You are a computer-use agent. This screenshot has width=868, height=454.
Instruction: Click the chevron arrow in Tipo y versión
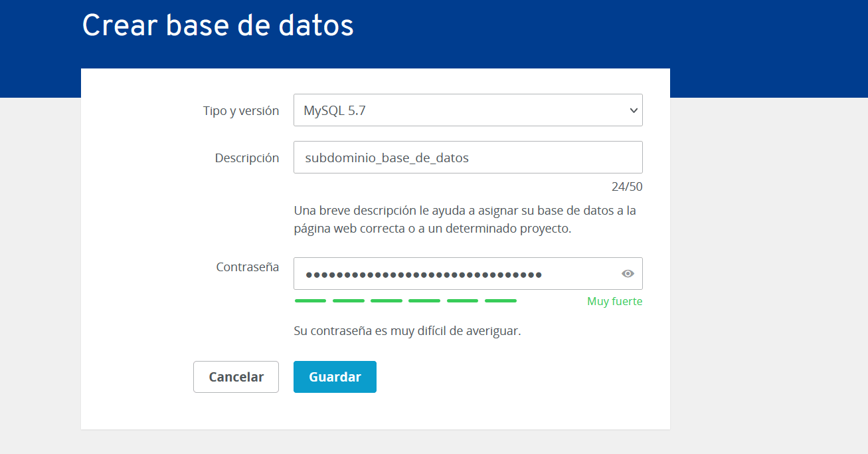coord(633,111)
